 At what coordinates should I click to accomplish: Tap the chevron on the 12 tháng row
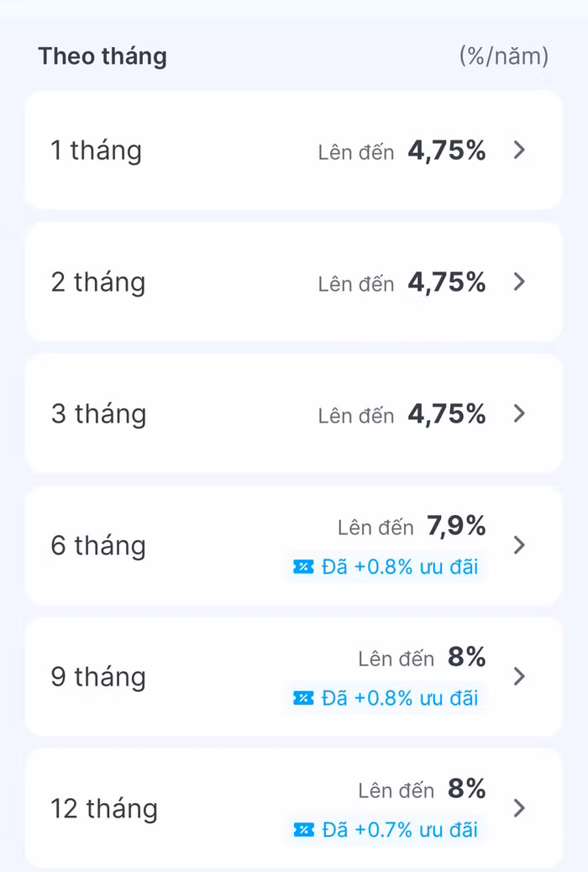point(519,809)
